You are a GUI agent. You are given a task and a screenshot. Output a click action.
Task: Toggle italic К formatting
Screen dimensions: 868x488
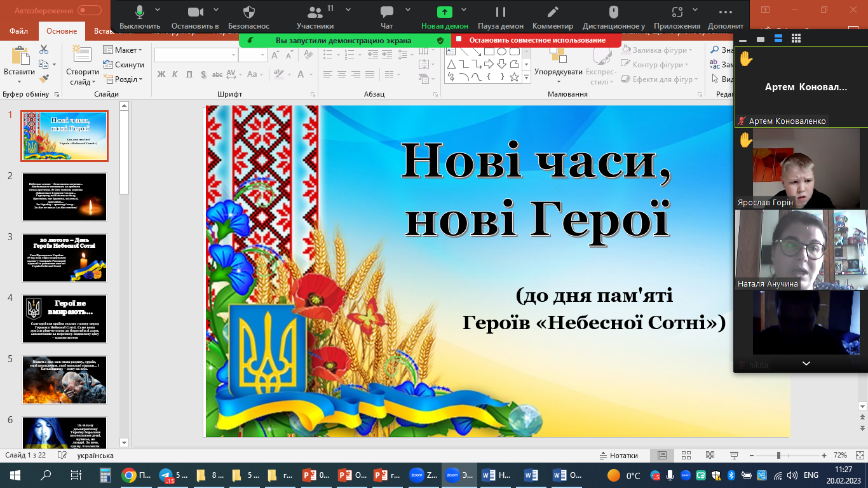coord(175,74)
